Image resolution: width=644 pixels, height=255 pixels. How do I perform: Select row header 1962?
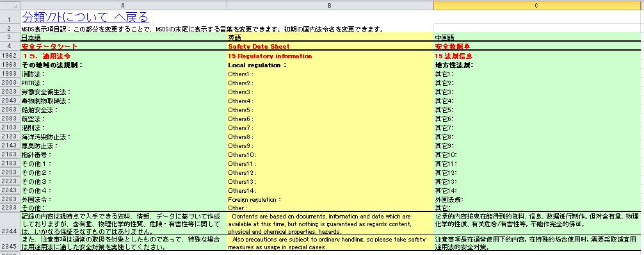pyautogui.click(x=10, y=56)
